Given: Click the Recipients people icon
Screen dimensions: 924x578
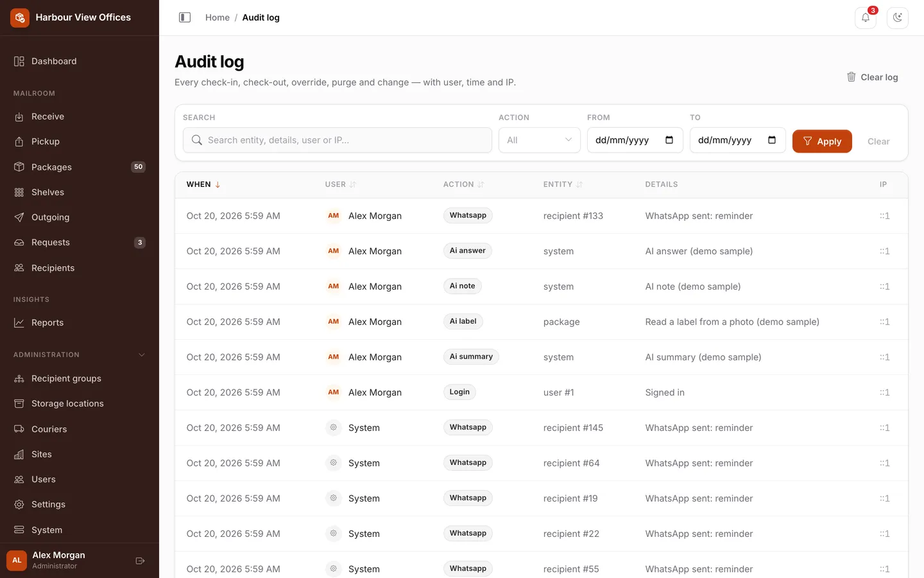Looking at the screenshot, I should tap(19, 268).
